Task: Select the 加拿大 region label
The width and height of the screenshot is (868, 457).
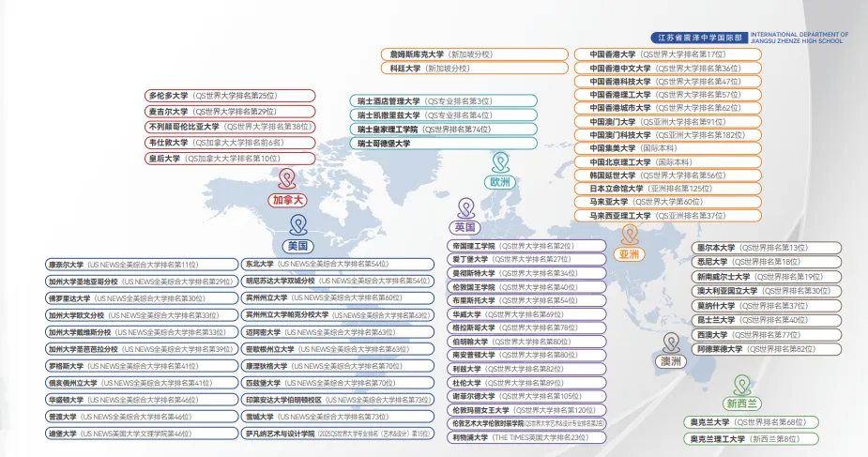Action: point(288,200)
